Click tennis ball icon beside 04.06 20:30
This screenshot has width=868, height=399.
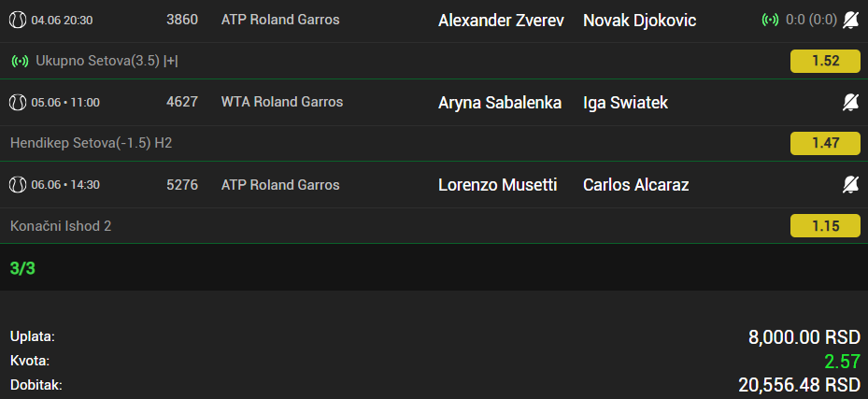[18, 21]
